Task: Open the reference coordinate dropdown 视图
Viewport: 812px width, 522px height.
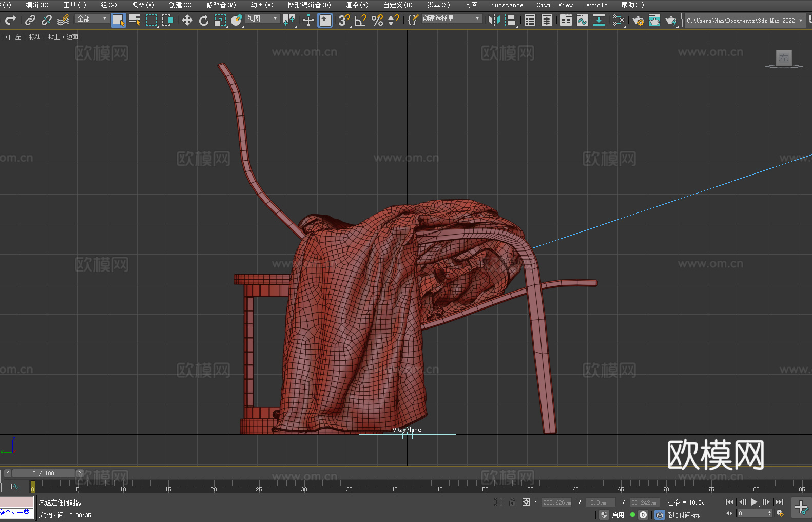Action: [262, 18]
